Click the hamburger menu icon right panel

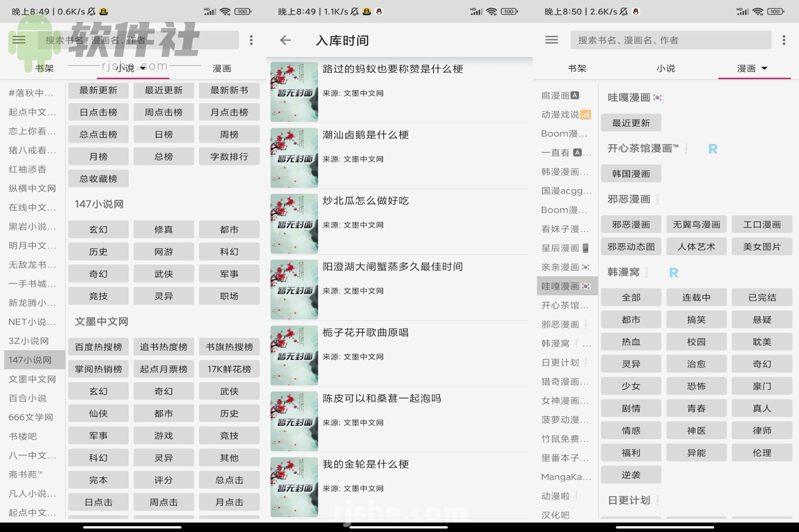pos(552,39)
